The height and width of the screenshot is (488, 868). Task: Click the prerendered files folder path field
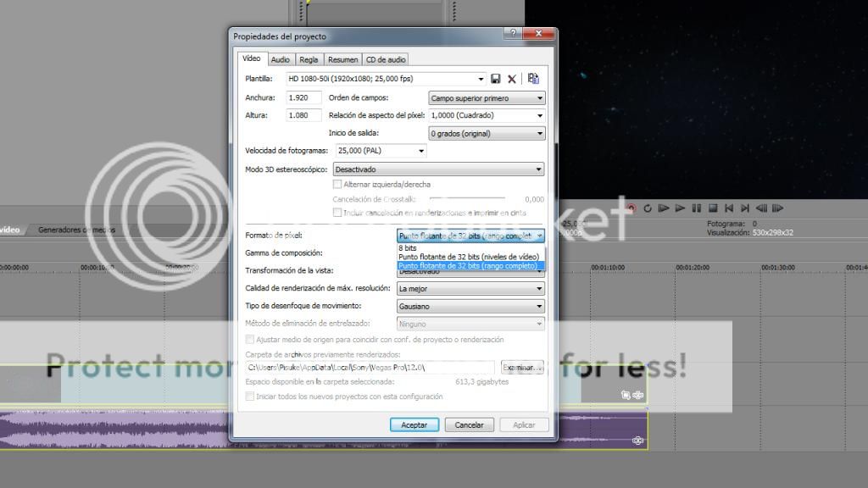tap(370, 368)
